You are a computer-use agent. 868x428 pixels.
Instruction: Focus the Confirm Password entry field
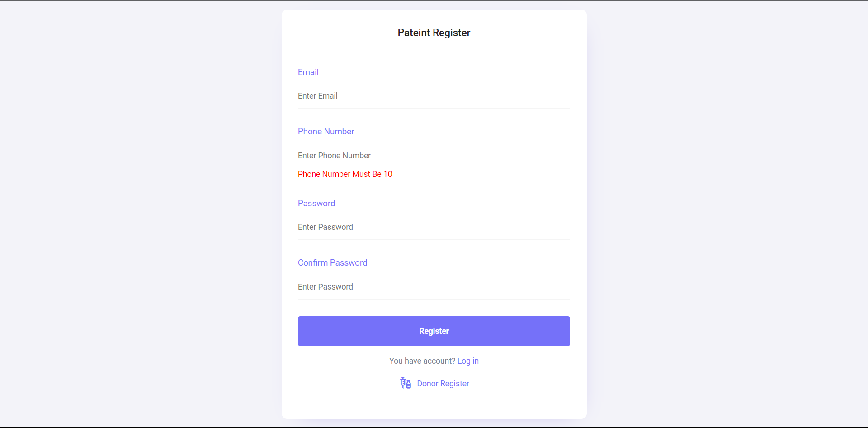434,287
